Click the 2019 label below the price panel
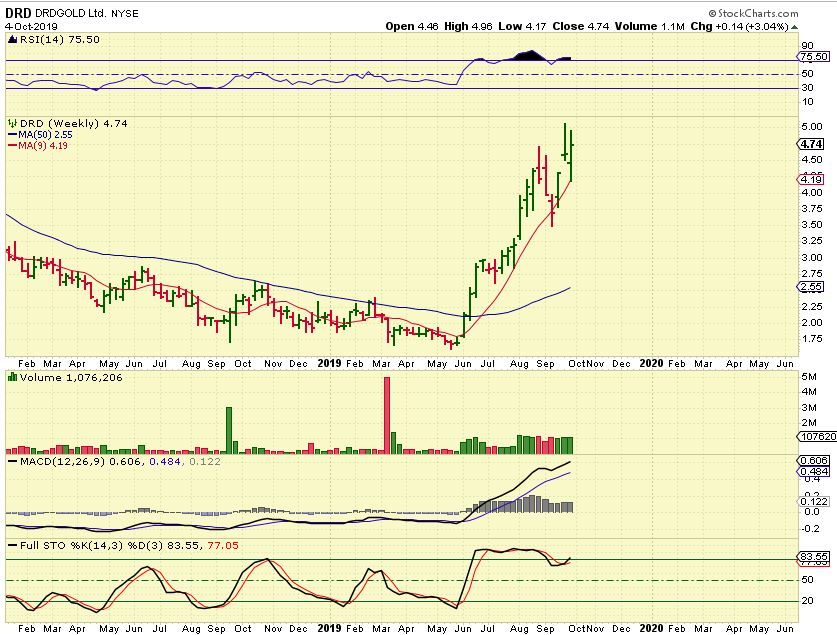 pos(330,363)
